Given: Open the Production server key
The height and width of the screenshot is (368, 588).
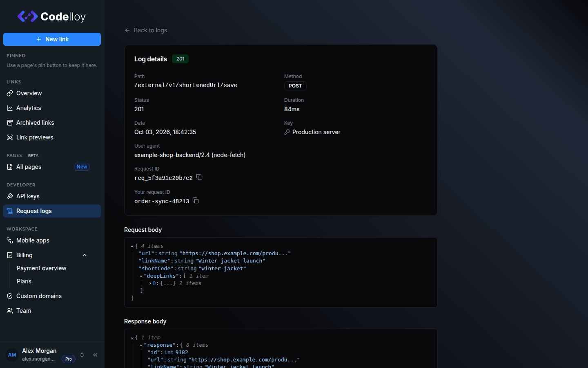Looking at the screenshot, I should (312, 132).
